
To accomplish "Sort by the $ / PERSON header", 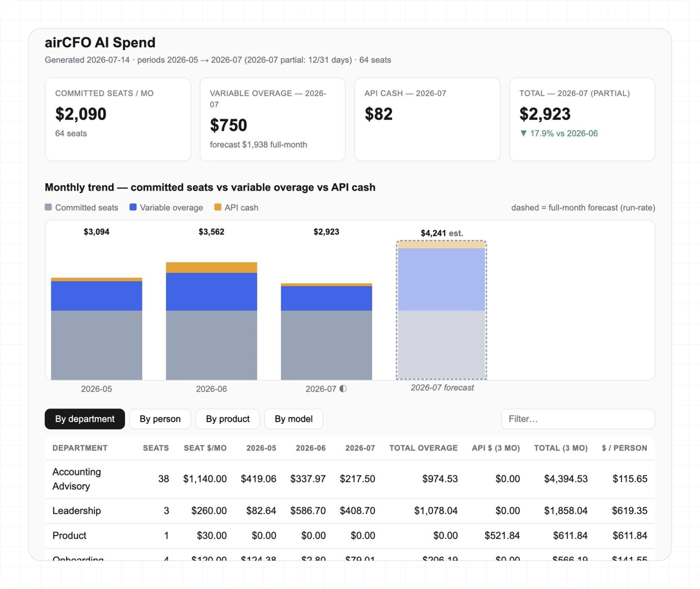I will [624, 448].
